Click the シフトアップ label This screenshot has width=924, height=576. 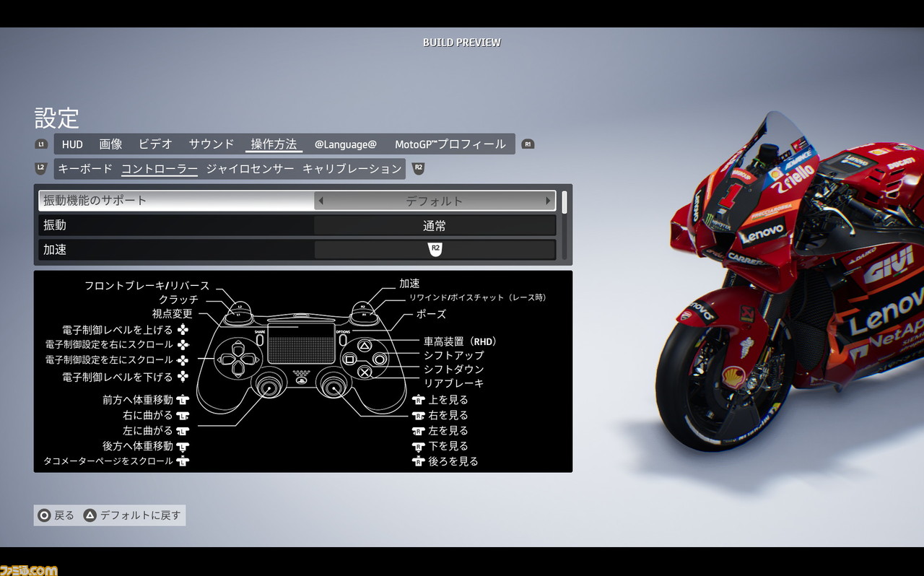454,355
